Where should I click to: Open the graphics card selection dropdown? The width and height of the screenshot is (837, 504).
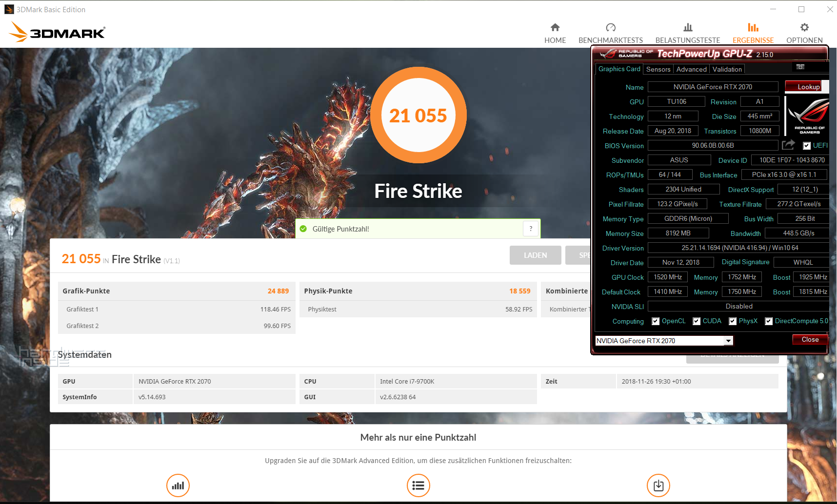(x=728, y=340)
